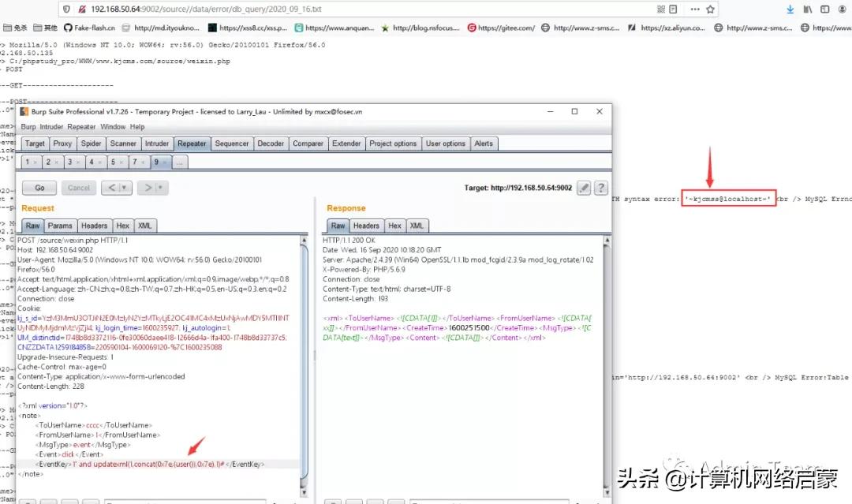
Task: Select the request Headers tab
Action: tap(94, 226)
